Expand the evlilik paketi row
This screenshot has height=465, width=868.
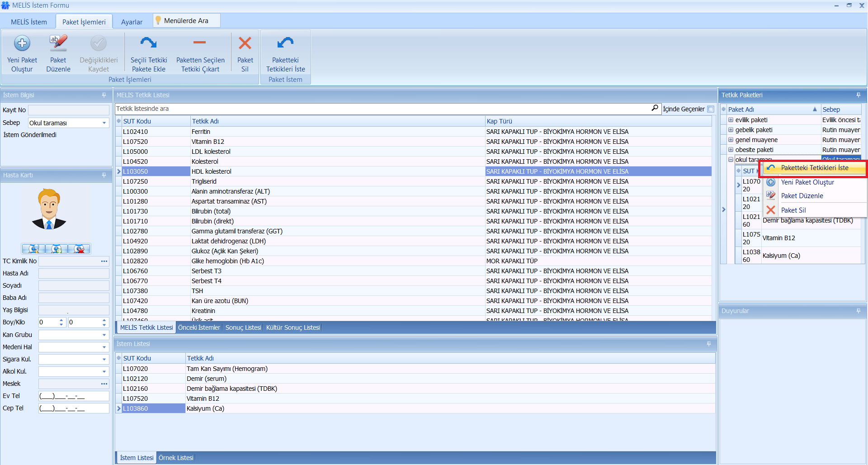(731, 120)
